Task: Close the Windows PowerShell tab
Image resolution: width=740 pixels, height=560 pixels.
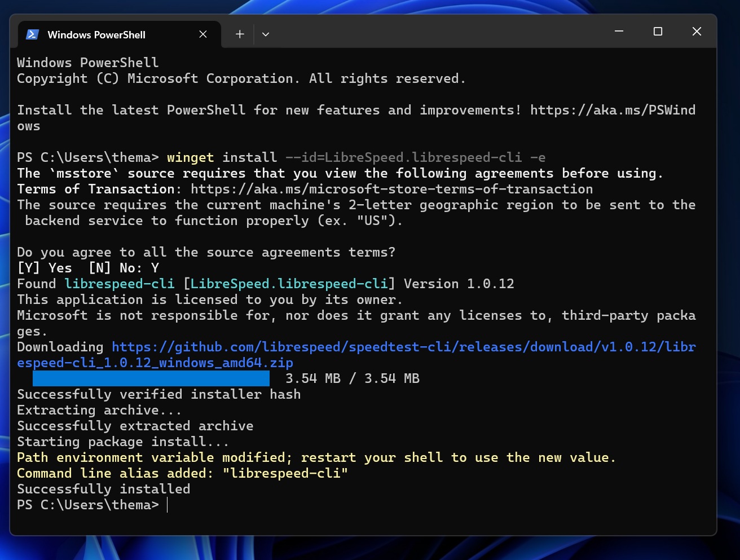Action: (203, 34)
